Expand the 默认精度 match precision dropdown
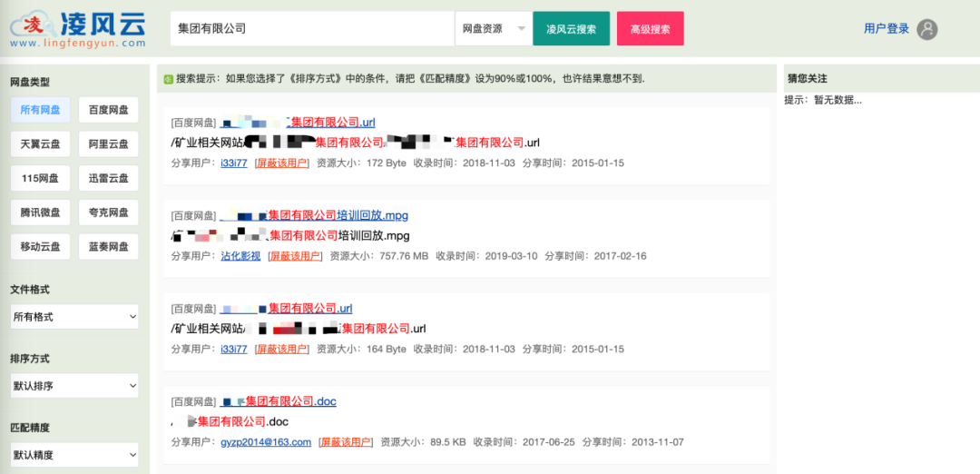Screen dimensions: 980x474 [74, 455]
